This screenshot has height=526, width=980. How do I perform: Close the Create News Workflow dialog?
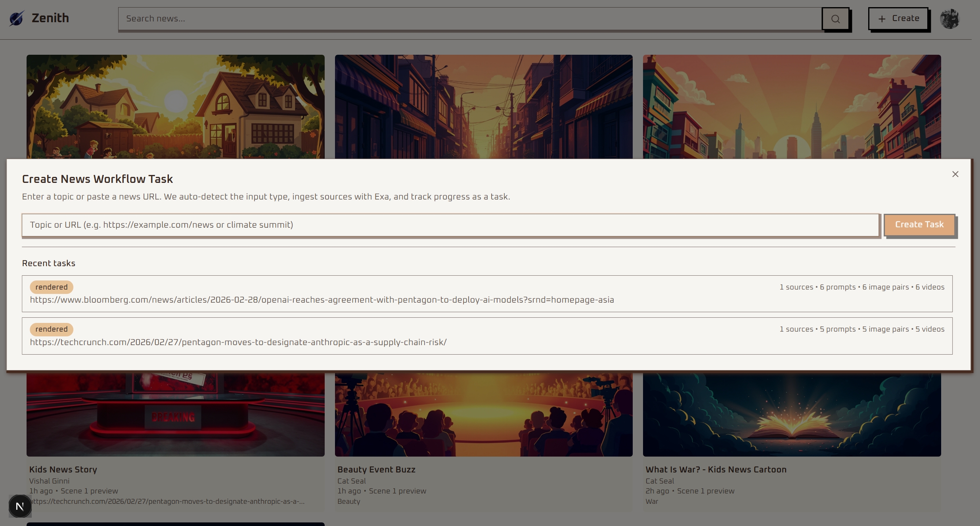[955, 174]
